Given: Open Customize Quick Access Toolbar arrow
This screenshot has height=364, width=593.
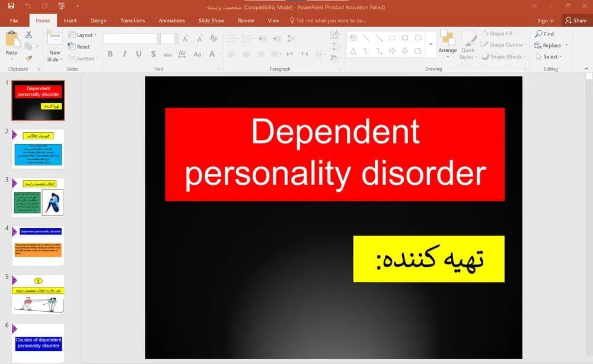Looking at the screenshot, I should coord(77,7).
